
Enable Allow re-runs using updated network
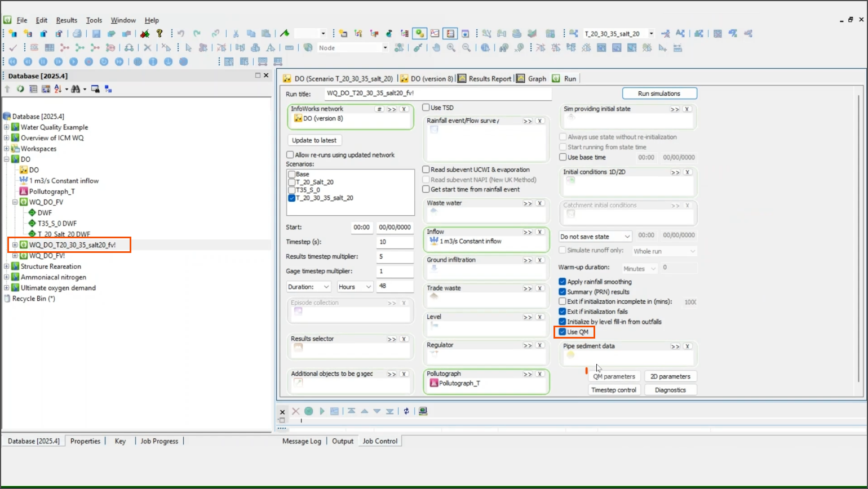click(291, 154)
